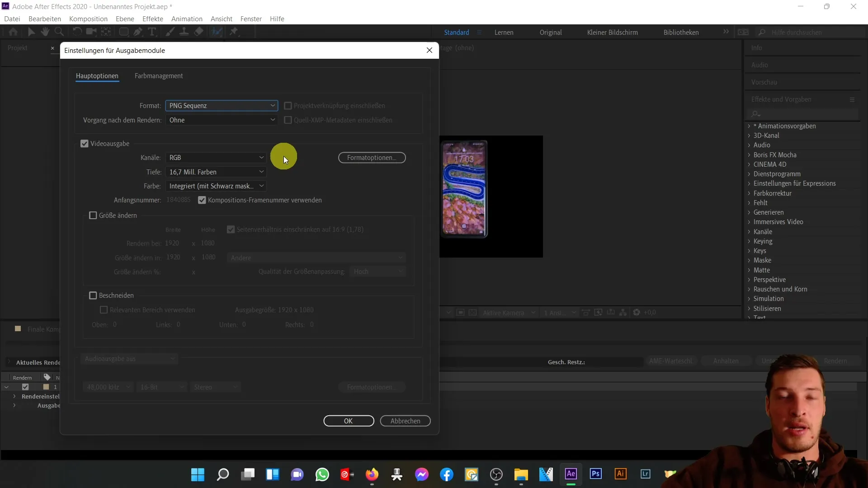
Task: Click the Anfangsnummer input field
Action: (179, 200)
